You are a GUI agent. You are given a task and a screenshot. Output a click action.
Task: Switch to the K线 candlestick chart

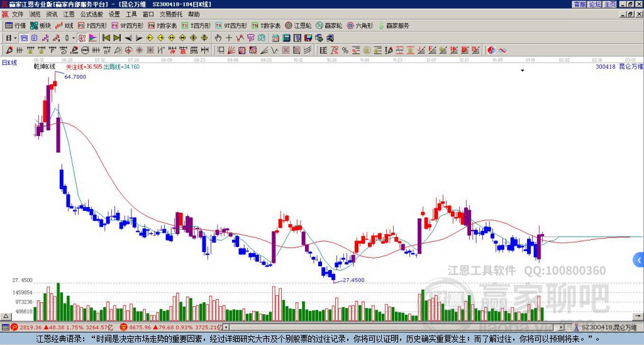64,25
